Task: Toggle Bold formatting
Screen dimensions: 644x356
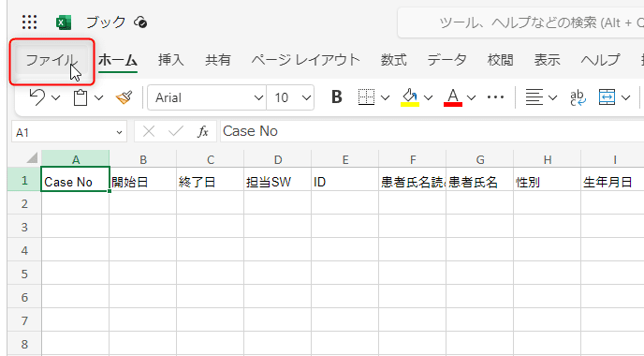Action: pos(337,97)
